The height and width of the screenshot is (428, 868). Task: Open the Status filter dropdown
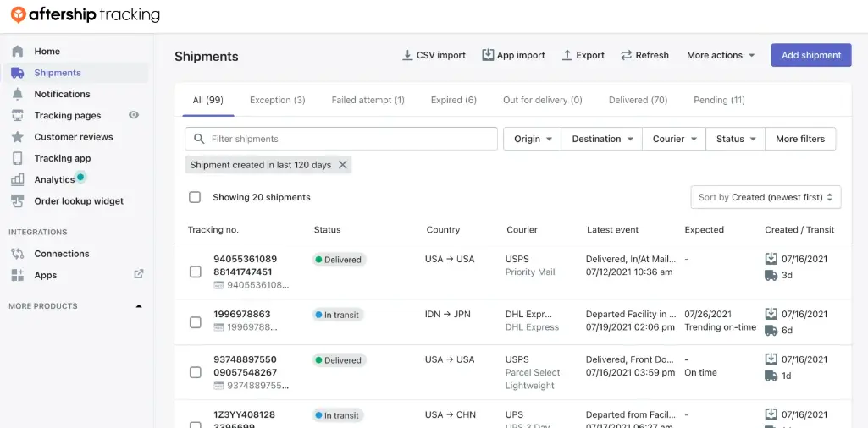[735, 139]
